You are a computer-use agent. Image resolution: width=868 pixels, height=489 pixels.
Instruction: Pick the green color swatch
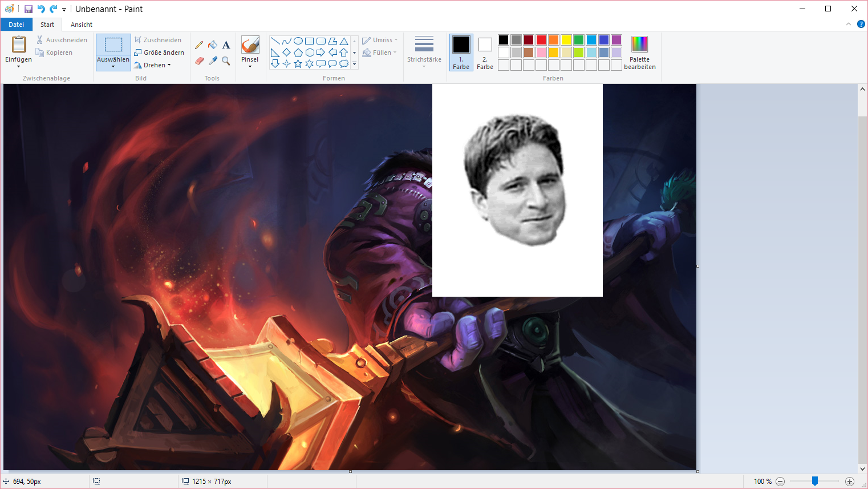pyautogui.click(x=579, y=40)
